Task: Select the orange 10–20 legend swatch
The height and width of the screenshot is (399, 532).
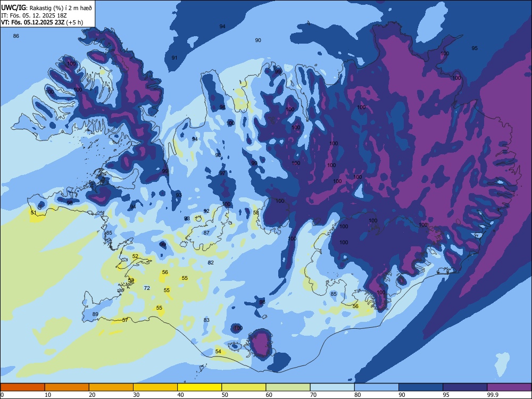Action: pos(67,387)
